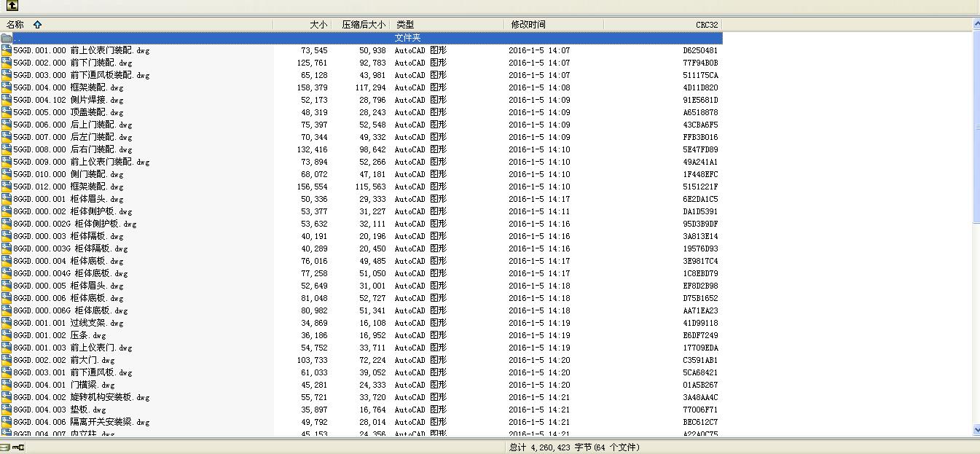Screen dimensions: 980x454
Task: Click the file icon of 8GGD.000.002 柜体侧护板
Action: [x=7, y=211]
